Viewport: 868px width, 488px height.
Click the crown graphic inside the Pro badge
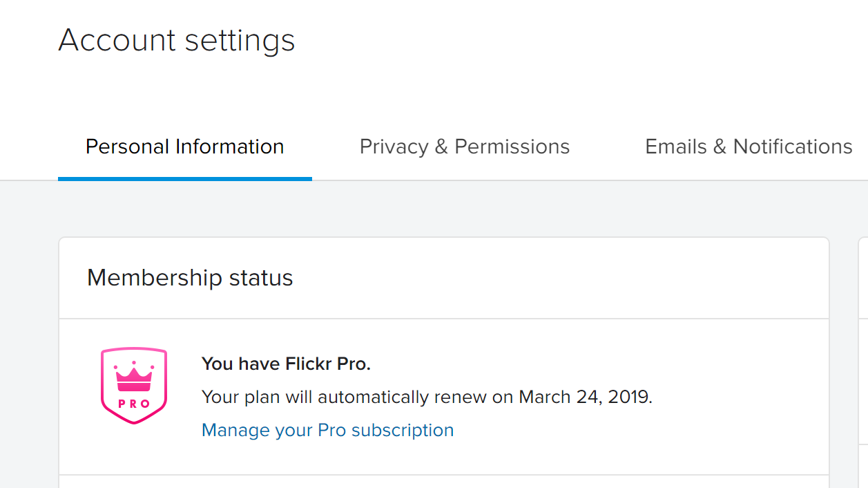[x=134, y=377]
